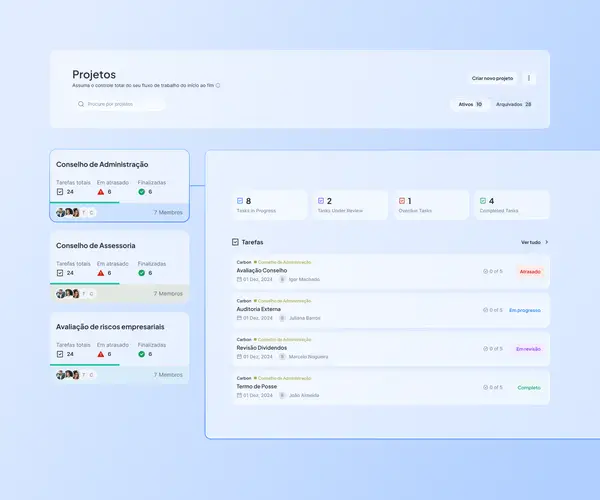Select the Conselho de Assessoria project title
Screen dimensions: 600x500
96,246
